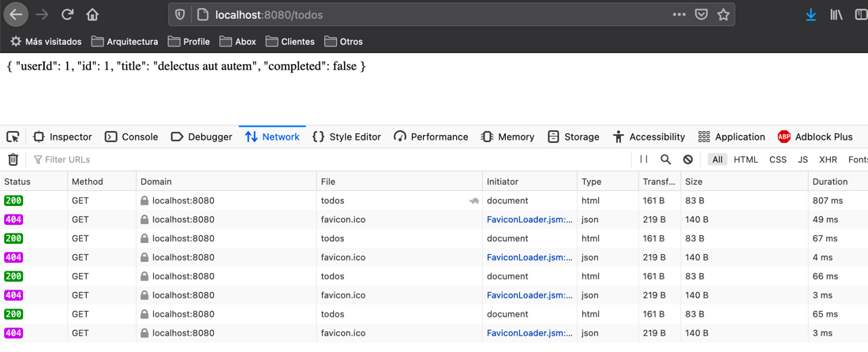The height and width of the screenshot is (352, 868).
Task: Open the Clientes bookmarks folder
Action: (x=290, y=42)
